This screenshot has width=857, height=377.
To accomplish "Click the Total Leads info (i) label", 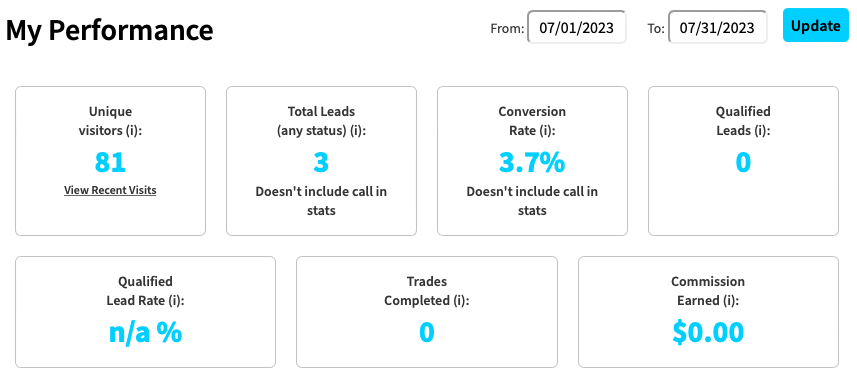I will click(x=353, y=131).
